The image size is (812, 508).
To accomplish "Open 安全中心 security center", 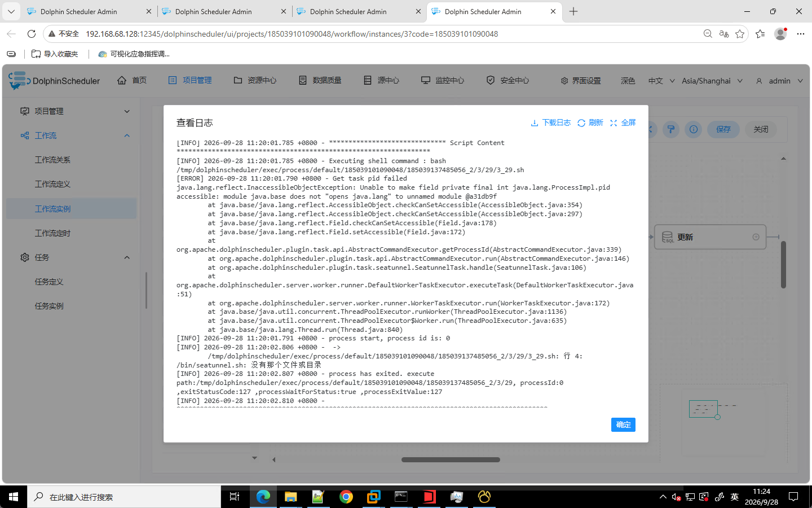I will [x=507, y=81].
